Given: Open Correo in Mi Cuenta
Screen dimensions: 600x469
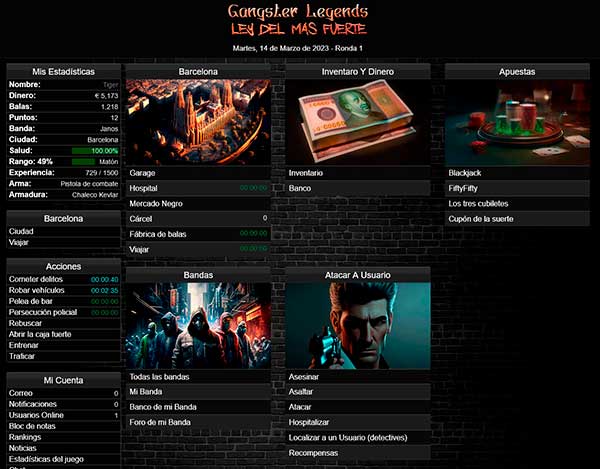Looking at the screenshot, I should (64, 393).
